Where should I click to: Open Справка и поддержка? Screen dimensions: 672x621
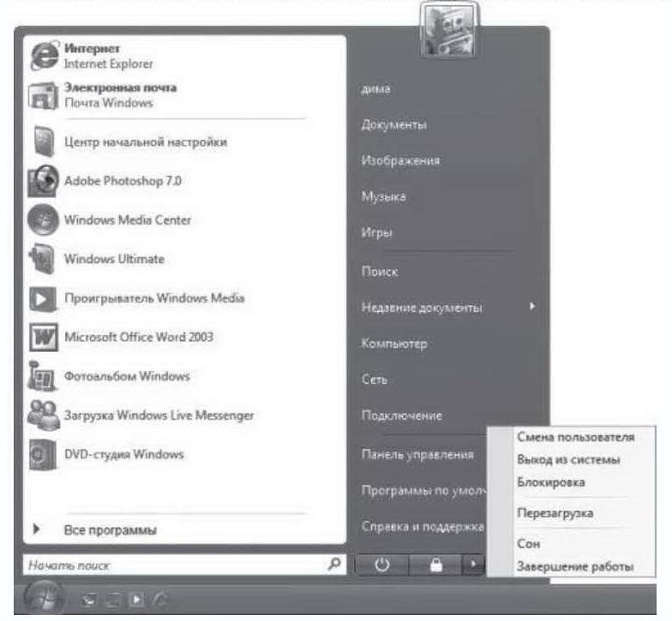tap(423, 526)
